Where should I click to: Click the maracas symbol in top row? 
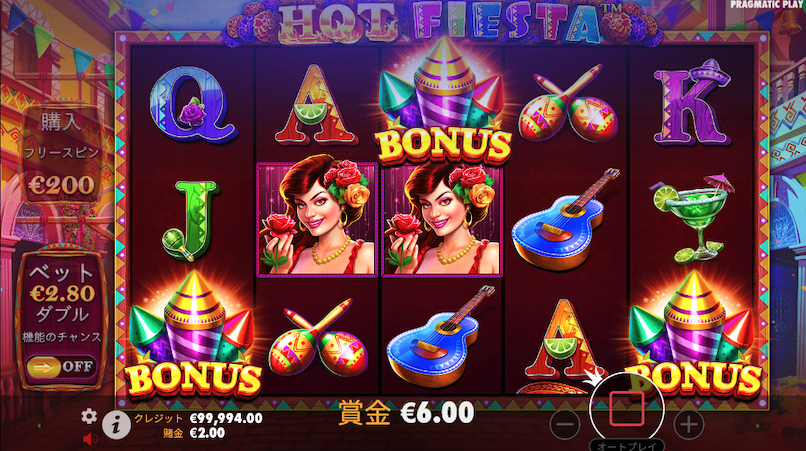point(567,103)
